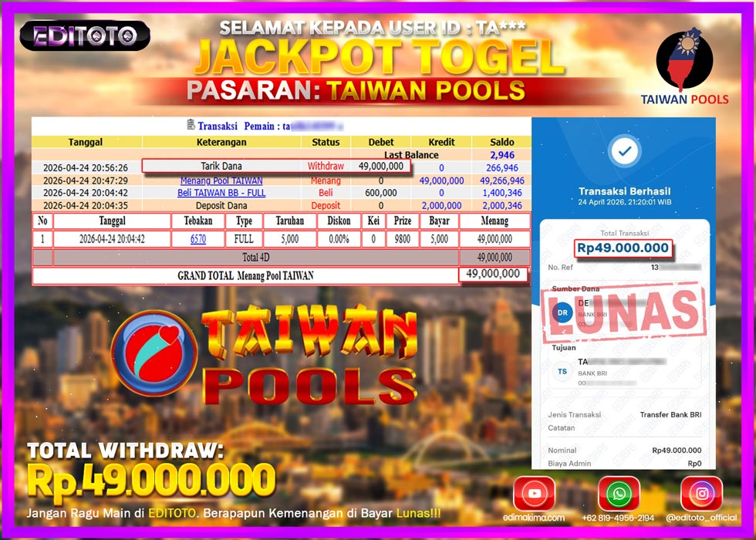Click the Debet column header
The width and height of the screenshot is (756, 540).
(381, 142)
